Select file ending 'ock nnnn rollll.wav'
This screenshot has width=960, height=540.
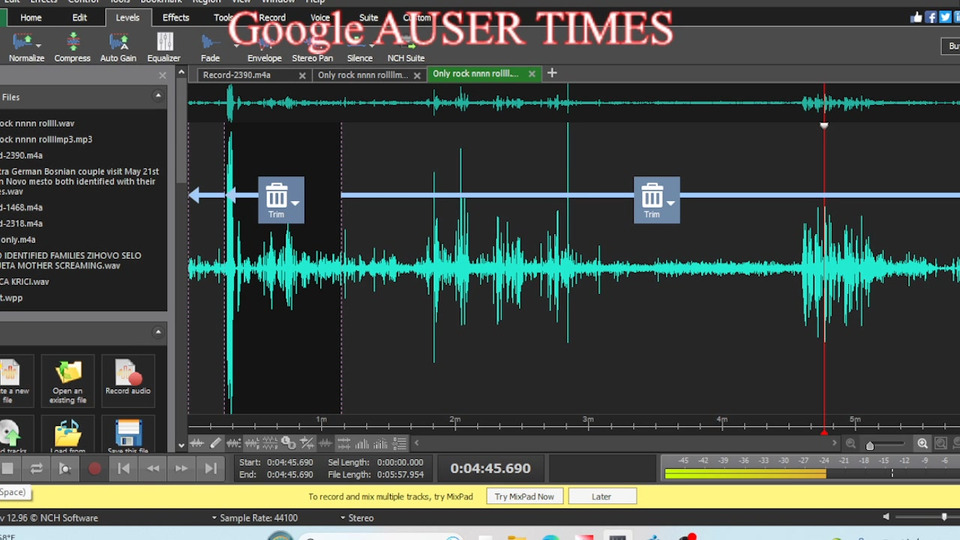coord(37,123)
